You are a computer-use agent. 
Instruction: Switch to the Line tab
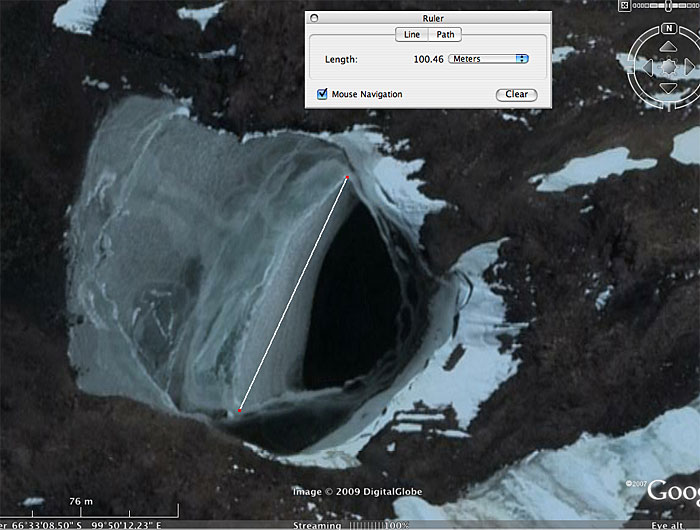(x=412, y=34)
